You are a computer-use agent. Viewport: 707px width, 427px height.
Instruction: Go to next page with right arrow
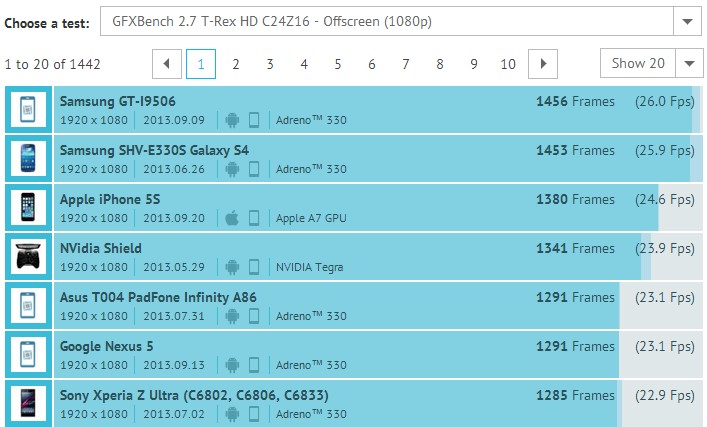pos(543,64)
